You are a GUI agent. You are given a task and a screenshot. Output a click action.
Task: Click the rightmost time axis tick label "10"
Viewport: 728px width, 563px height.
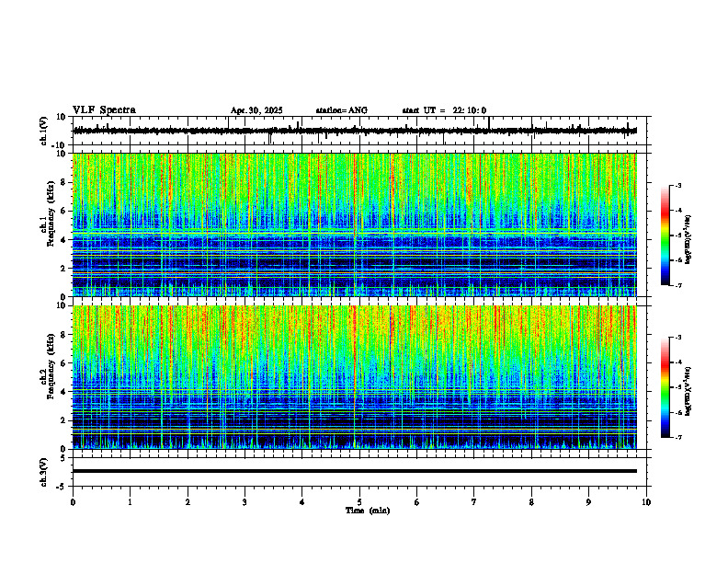646,502
